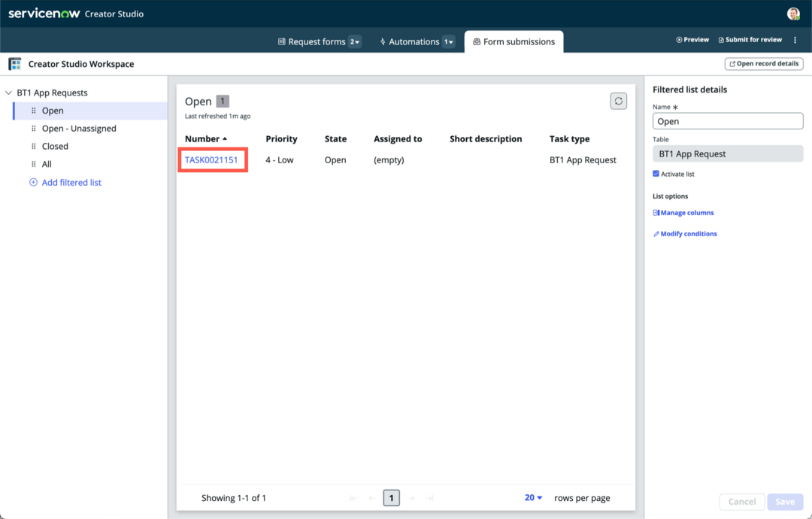812x519 pixels.
Task: Click the Table field BT1 App Request
Action: pos(728,154)
